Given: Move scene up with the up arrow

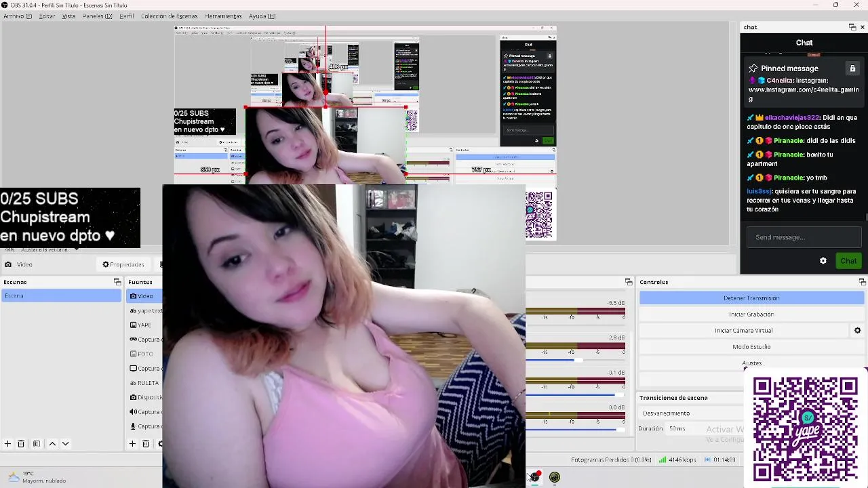Looking at the screenshot, I should [x=52, y=444].
